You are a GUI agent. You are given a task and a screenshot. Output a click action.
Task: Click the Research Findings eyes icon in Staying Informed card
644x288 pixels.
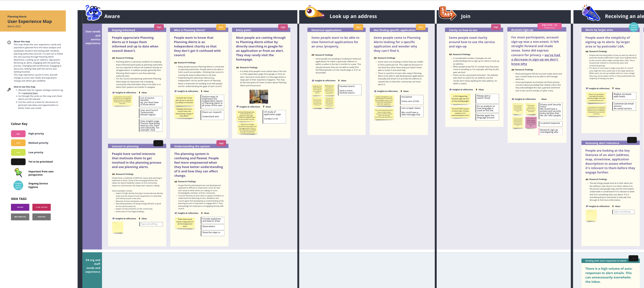(113, 58)
